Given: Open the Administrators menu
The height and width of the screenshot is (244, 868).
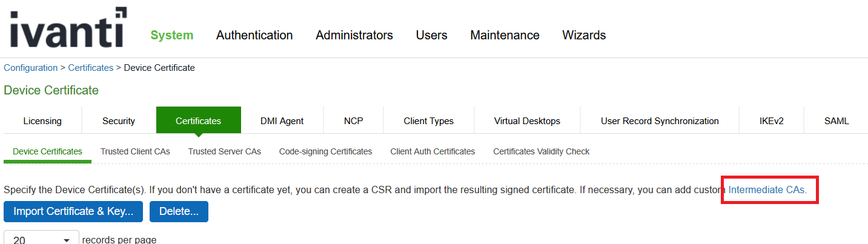Looking at the screenshot, I should (354, 35).
